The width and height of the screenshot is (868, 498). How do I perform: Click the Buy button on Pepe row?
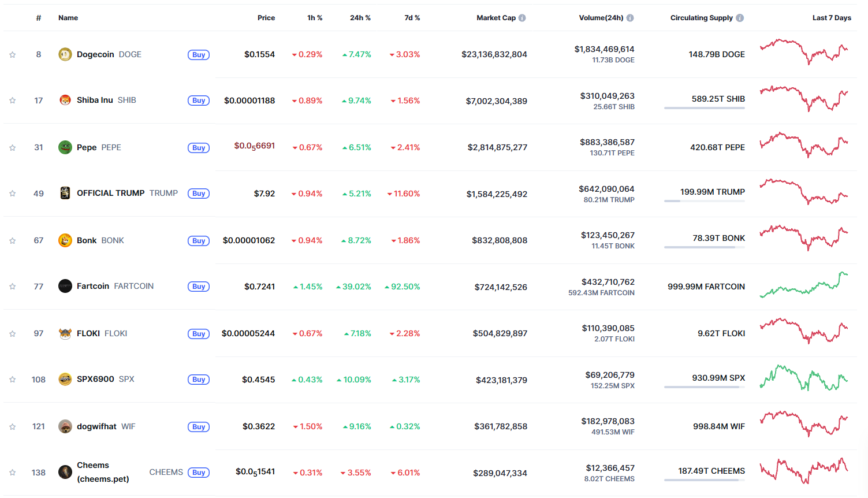pos(199,148)
